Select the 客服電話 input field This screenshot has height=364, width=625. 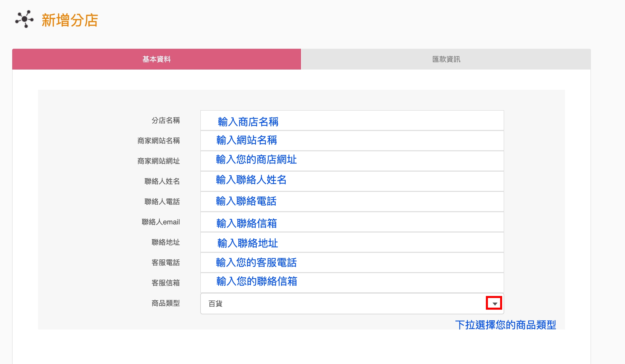pos(352,262)
